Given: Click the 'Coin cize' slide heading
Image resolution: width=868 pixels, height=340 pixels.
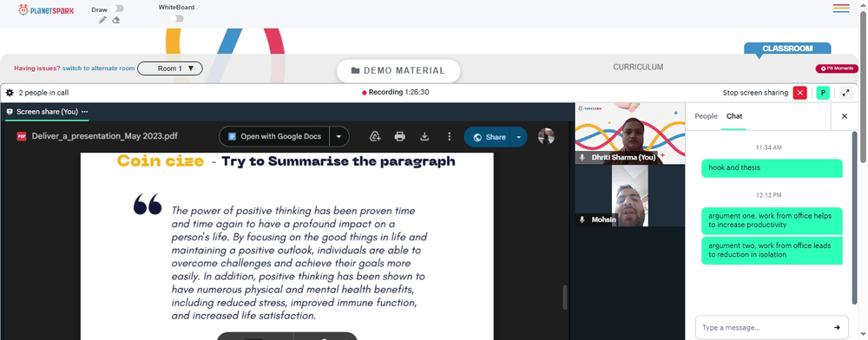Looking at the screenshot, I should pos(160,160).
